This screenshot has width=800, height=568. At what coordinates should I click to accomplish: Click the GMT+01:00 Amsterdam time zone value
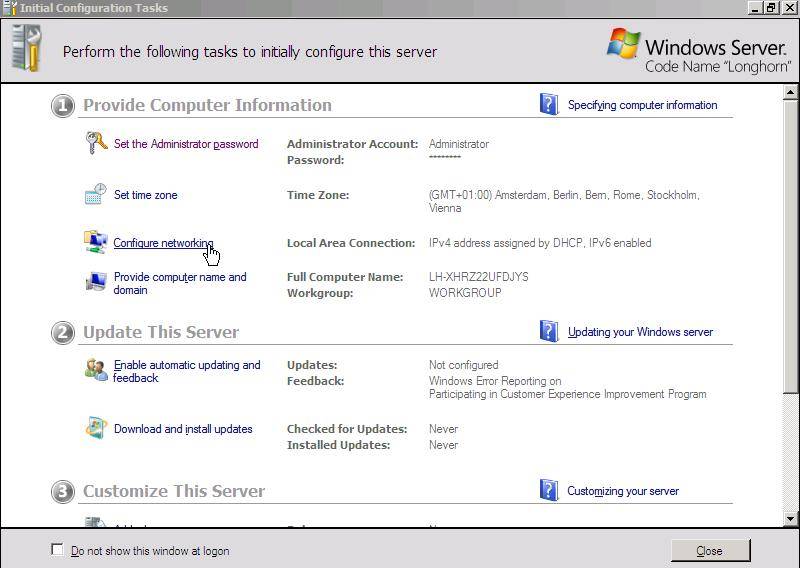click(x=564, y=201)
